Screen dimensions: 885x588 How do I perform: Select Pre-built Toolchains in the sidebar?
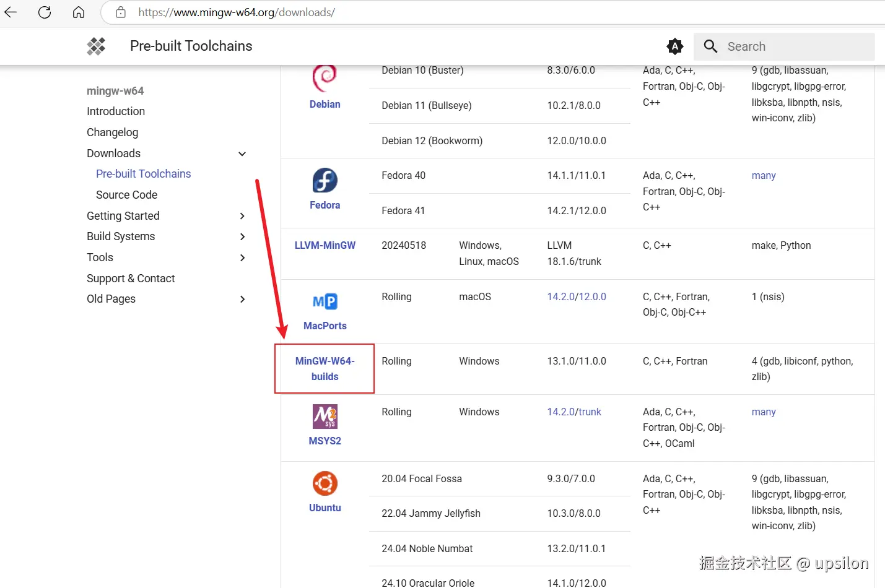pyautogui.click(x=144, y=174)
